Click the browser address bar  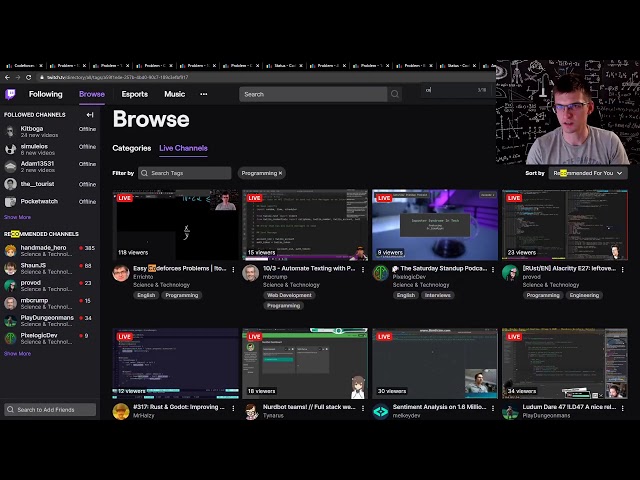pos(265,77)
